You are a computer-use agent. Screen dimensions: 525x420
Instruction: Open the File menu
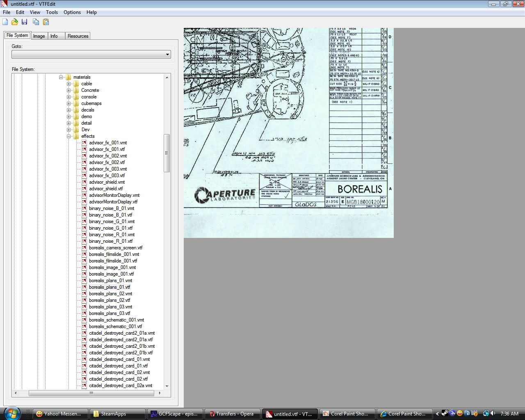point(7,12)
